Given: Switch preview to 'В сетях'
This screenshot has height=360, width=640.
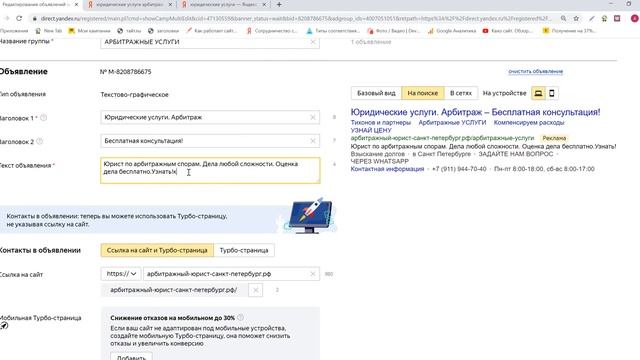Looking at the screenshot, I should [460, 93].
